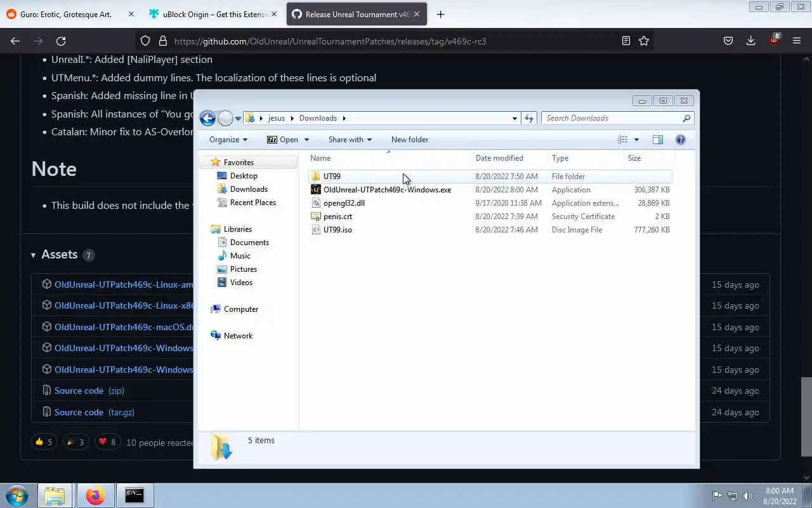This screenshot has width=812, height=508.
Task: Toggle the thumbs up reaction
Action: point(44,442)
